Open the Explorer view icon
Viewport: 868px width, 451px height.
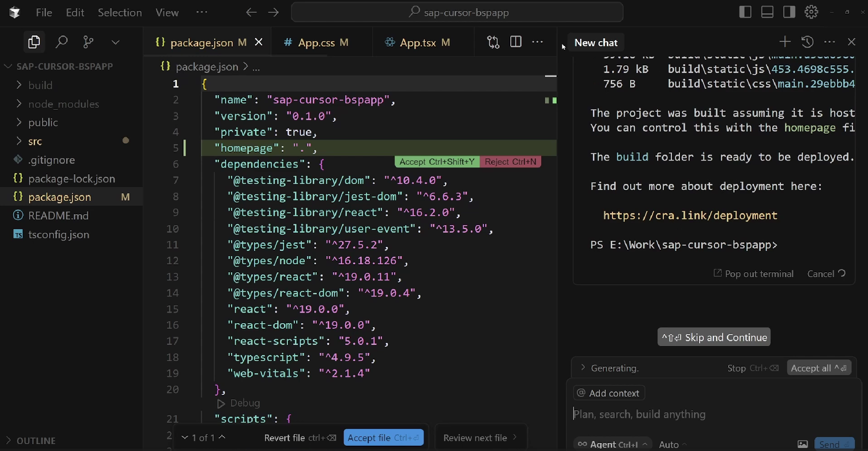coord(34,42)
